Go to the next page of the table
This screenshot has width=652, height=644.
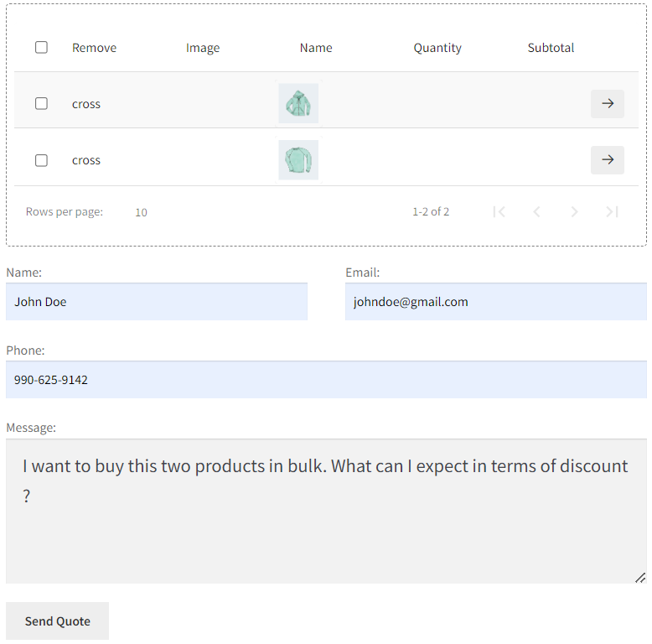point(574,212)
